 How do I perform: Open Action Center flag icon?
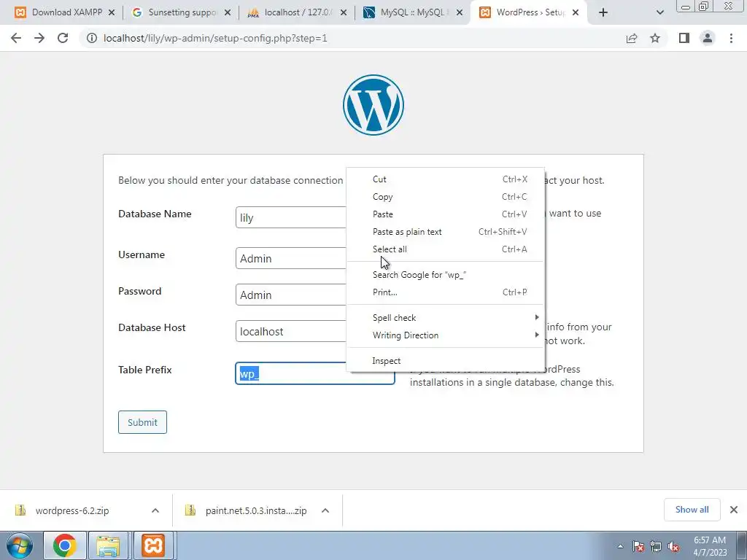(638, 547)
